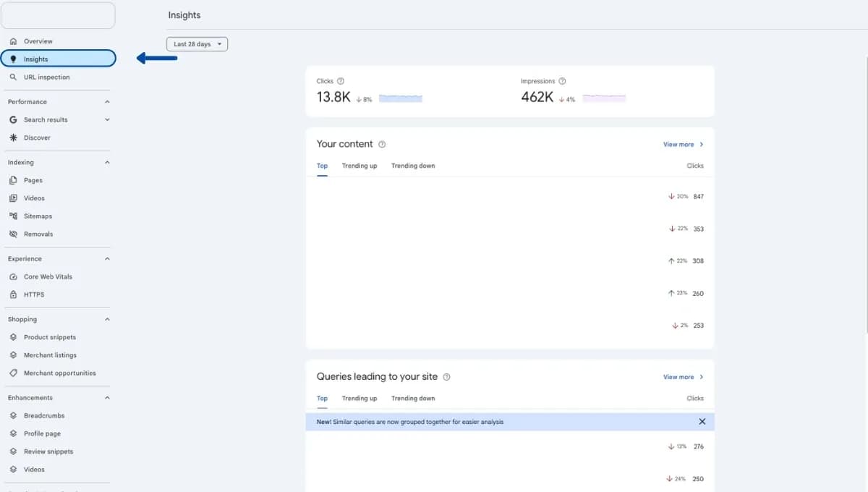Click the 462K impressions total

pyautogui.click(x=537, y=97)
